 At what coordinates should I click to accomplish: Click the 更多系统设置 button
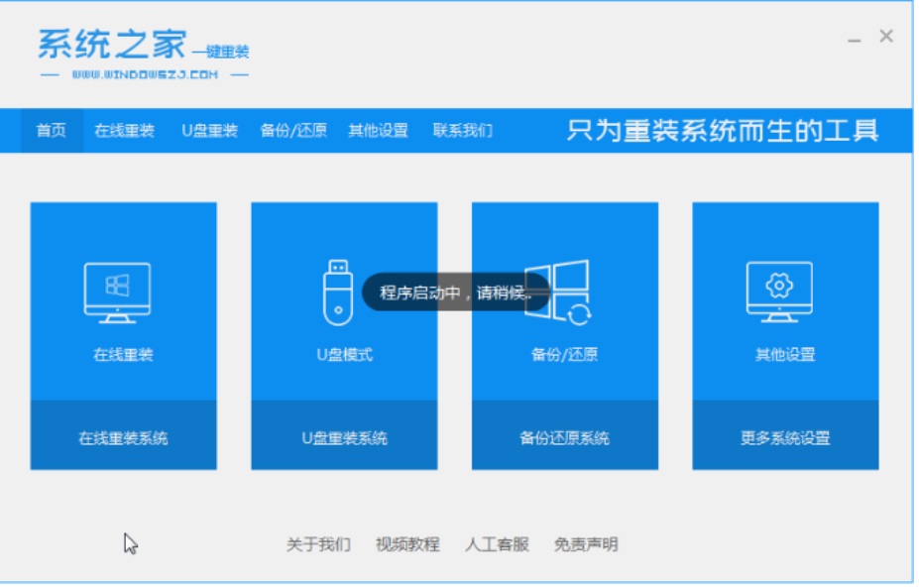785,437
